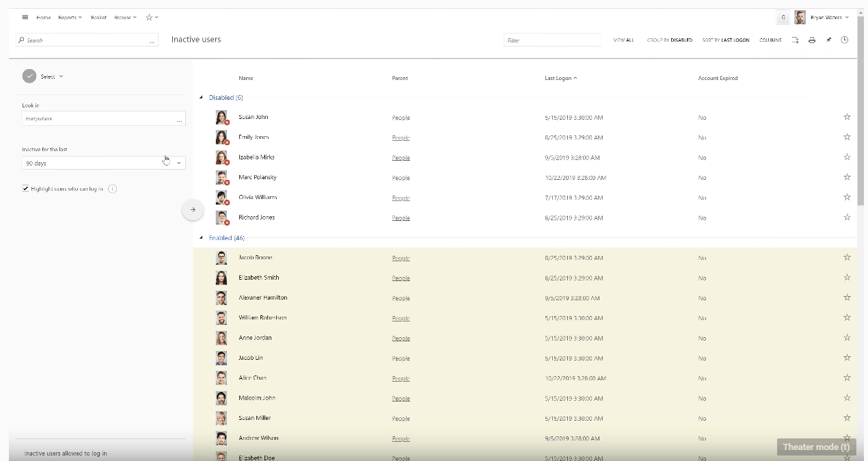Uncheck Highlight users who can log in
Image resolution: width=868 pixels, height=461 pixels.
25,189
